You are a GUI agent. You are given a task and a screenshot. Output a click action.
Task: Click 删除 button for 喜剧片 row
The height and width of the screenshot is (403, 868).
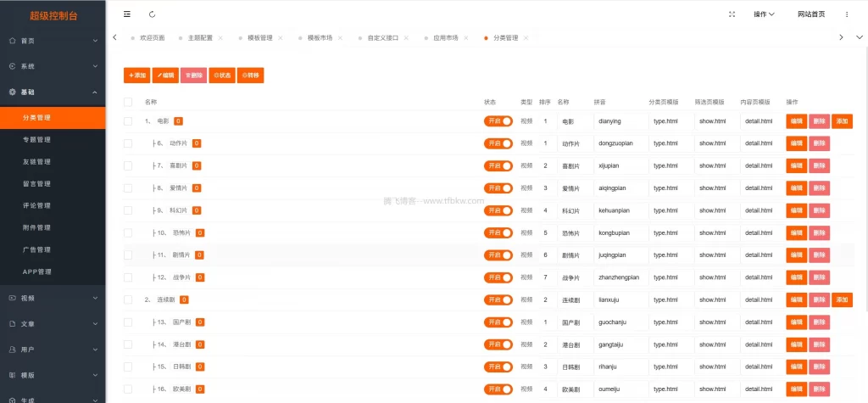tap(819, 165)
